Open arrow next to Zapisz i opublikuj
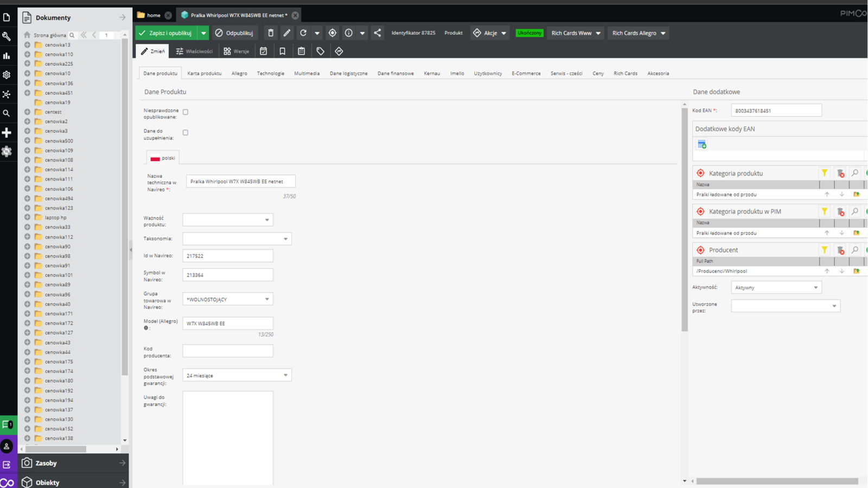Screen dimensions: 868x488 (x=203, y=33)
